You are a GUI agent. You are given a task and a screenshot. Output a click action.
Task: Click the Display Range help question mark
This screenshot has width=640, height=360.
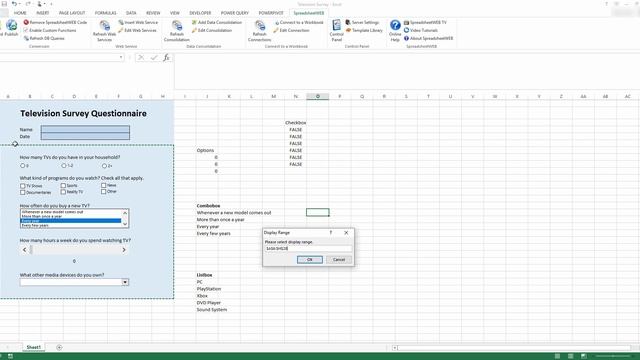331,233
